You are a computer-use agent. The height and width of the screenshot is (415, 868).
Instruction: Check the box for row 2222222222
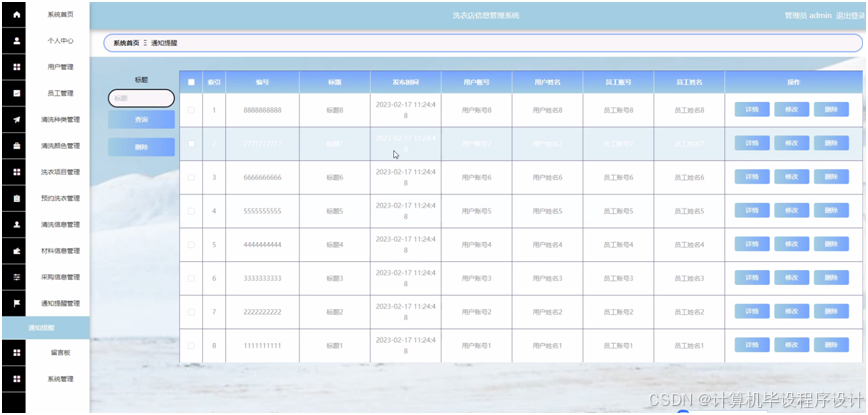[x=192, y=312]
